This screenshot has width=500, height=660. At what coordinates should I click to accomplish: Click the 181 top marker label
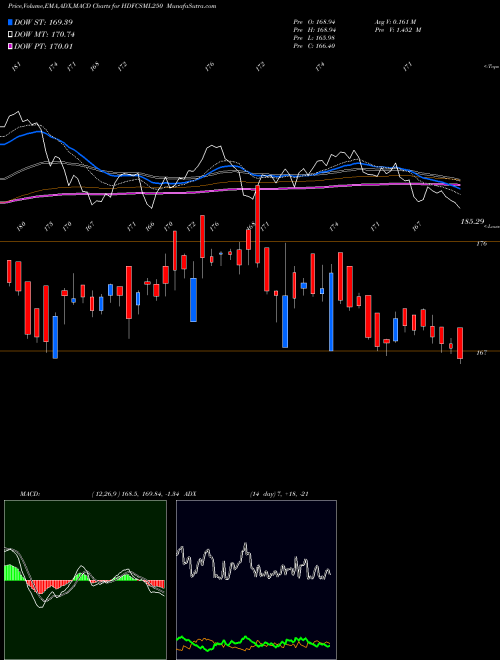(x=16, y=67)
